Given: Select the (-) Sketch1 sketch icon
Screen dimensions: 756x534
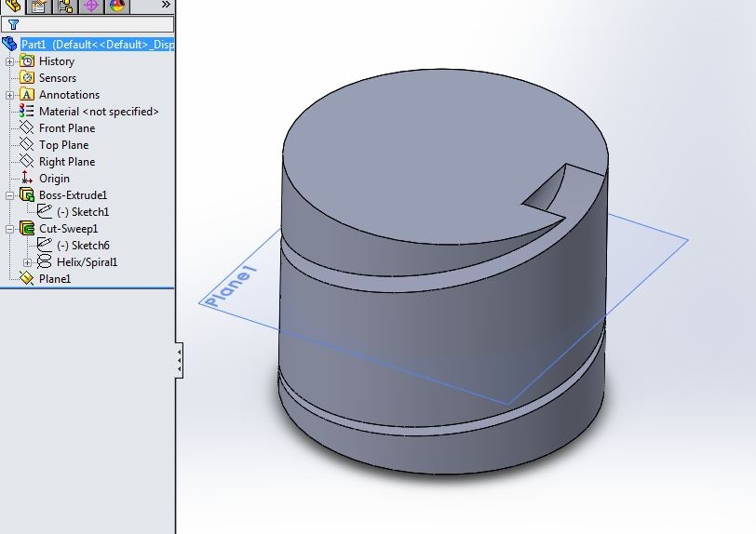Looking at the screenshot, I should click(45, 211).
